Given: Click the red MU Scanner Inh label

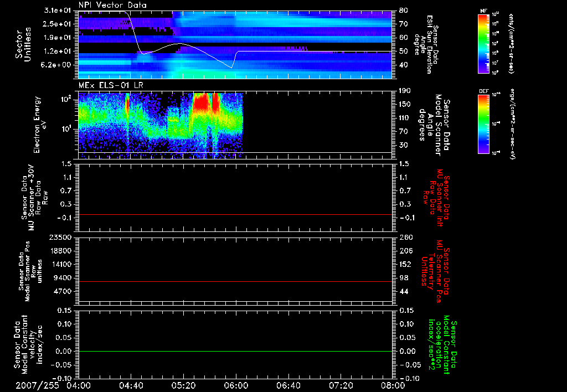Looking at the screenshot, I should tap(436, 198).
